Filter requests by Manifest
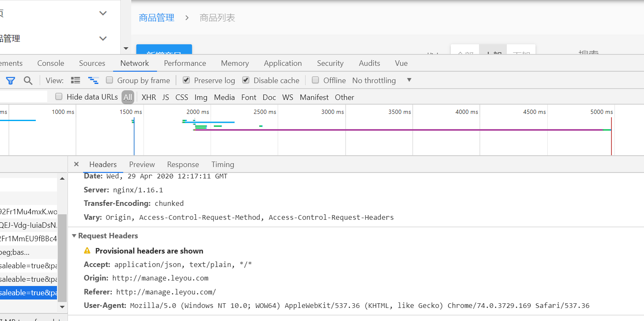 314,97
